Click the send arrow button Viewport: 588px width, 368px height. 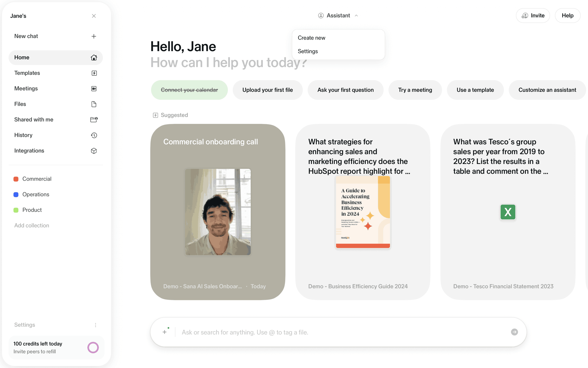(514, 332)
